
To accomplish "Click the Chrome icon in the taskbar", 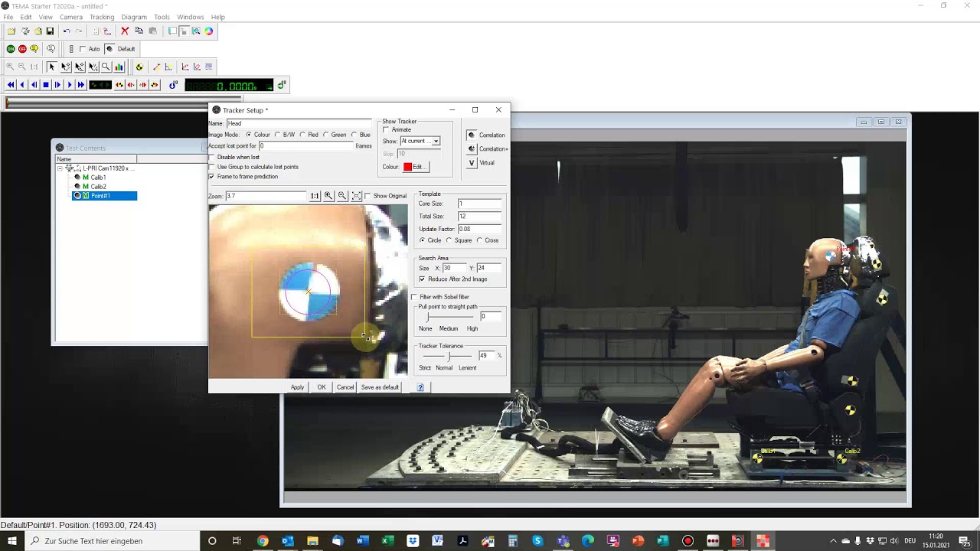I will 263,541.
